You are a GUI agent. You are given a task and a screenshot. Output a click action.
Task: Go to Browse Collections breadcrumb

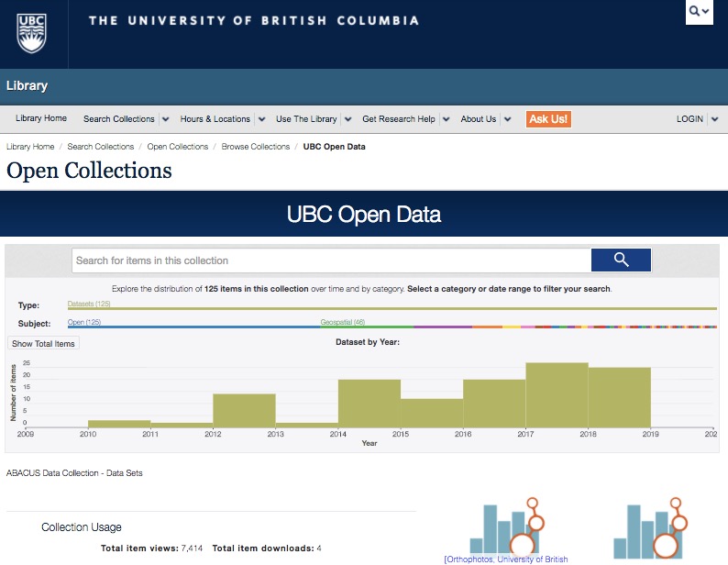256,147
